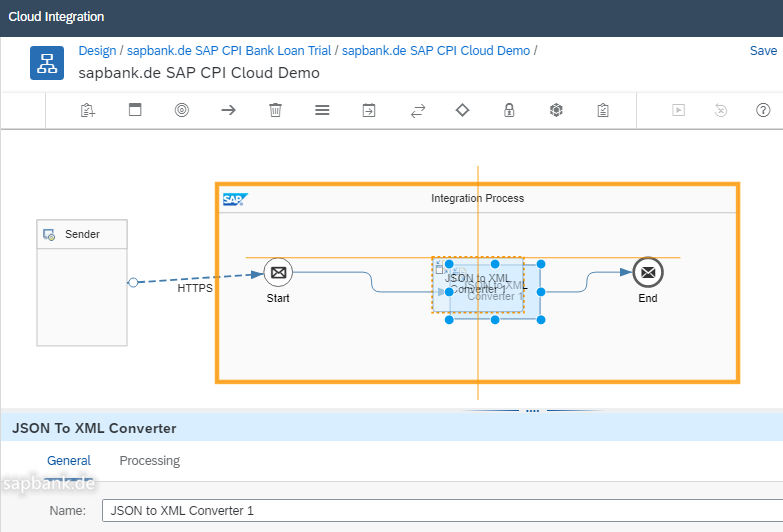783x532 pixels.
Task: Click the HTTPS connection label
Action: click(195, 288)
